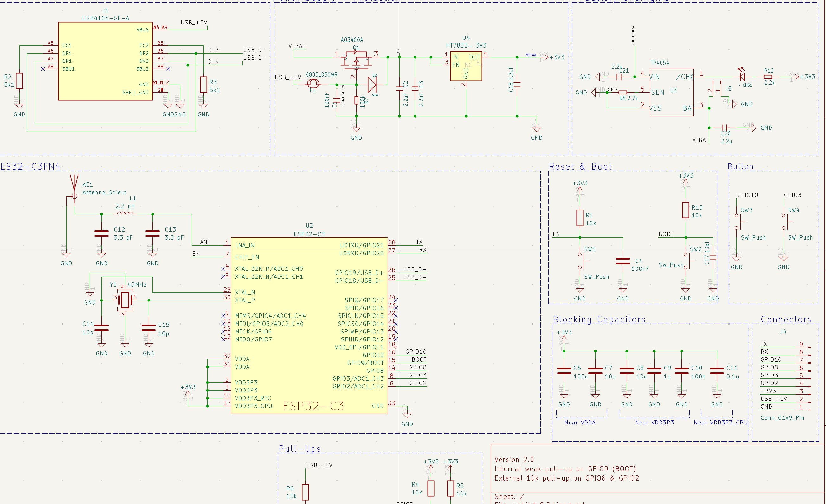This screenshot has height=504, width=826.
Task: Select resistor R10 10k symbol
Action: (x=686, y=210)
